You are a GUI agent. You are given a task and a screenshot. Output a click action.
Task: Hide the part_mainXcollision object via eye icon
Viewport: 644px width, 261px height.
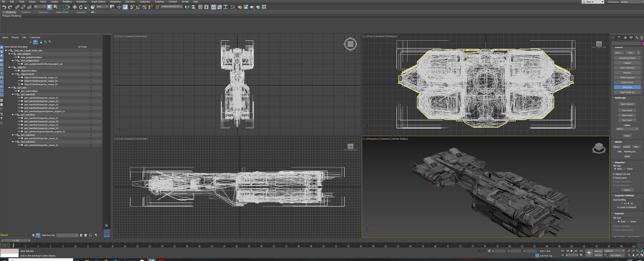(16, 91)
